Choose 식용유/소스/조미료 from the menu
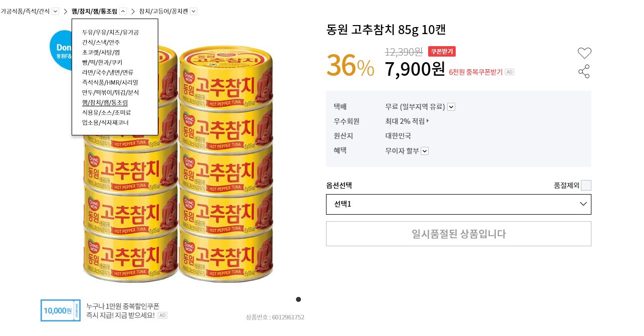 [x=106, y=112]
